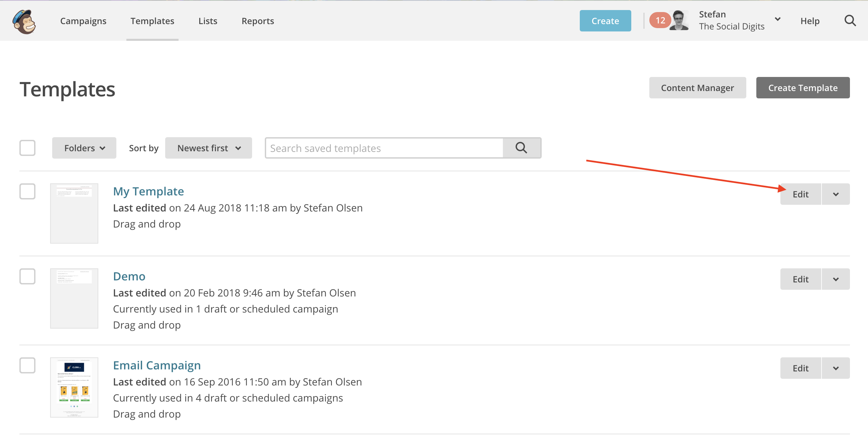Open the 12 notifications badge
The width and height of the screenshot is (868, 439).
659,20
